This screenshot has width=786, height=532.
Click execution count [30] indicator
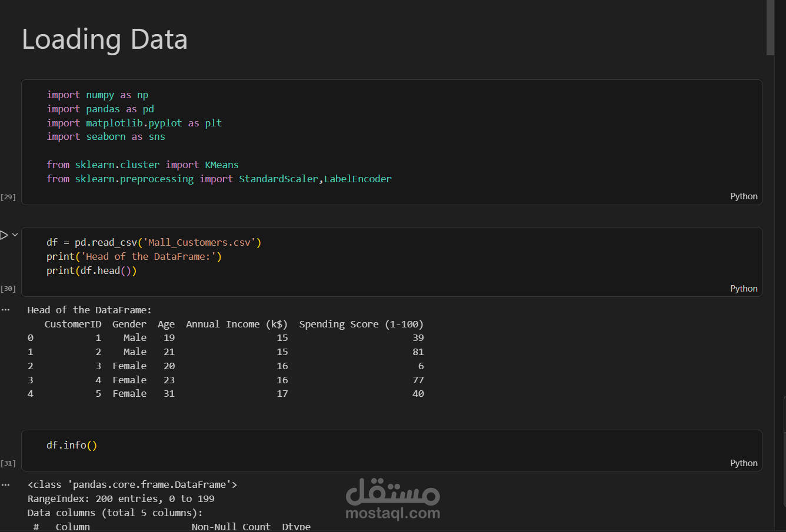8,289
